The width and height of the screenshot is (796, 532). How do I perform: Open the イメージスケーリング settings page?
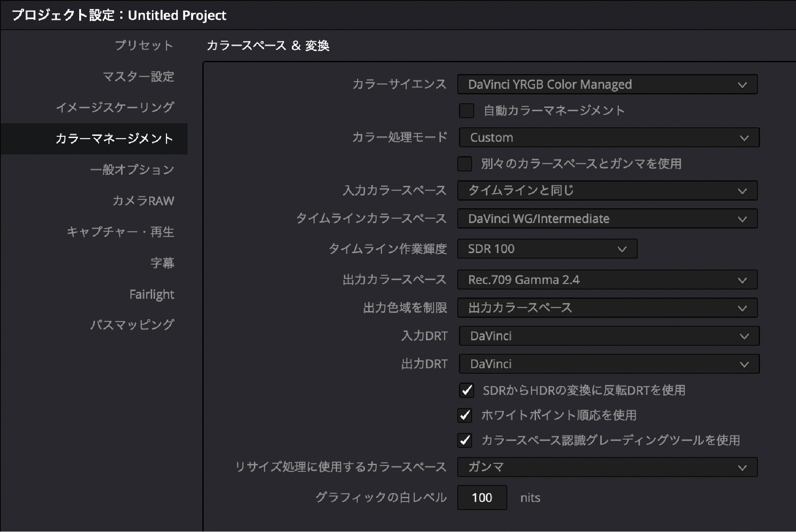(x=115, y=108)
